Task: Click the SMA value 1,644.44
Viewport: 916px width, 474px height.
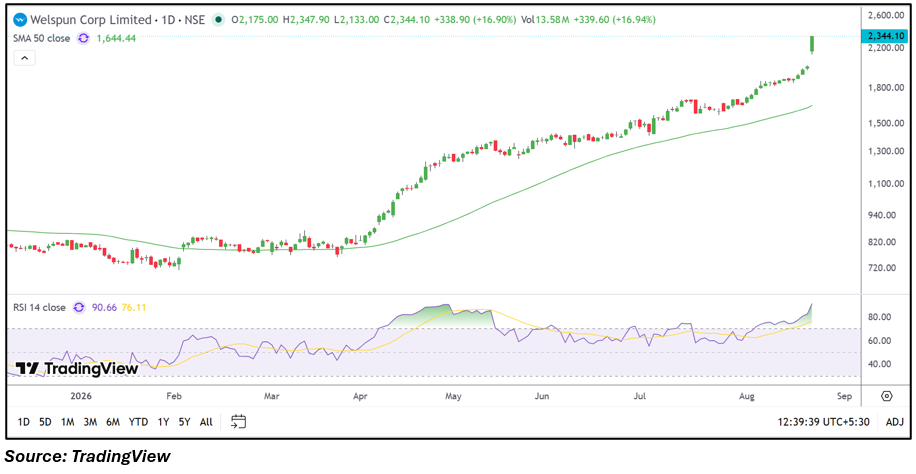Action: 116,39
